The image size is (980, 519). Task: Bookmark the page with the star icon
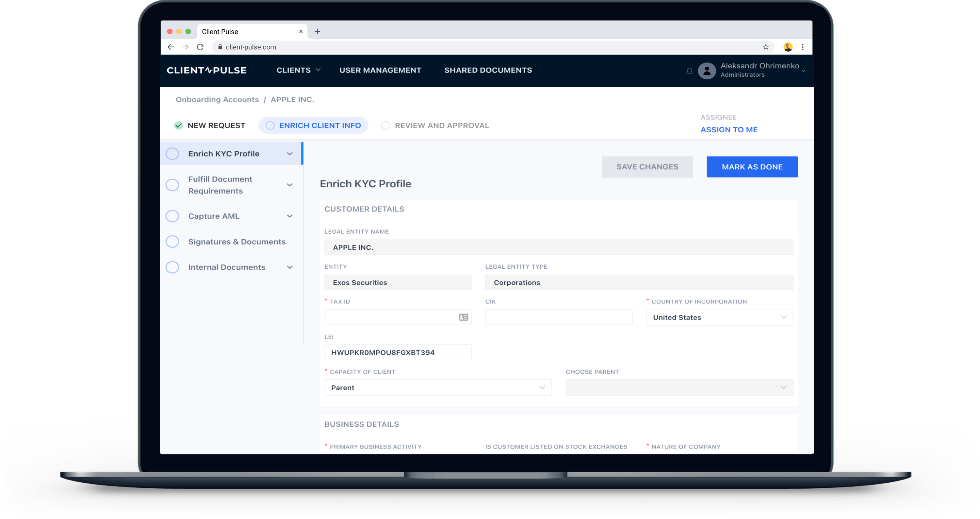[765, 47]
